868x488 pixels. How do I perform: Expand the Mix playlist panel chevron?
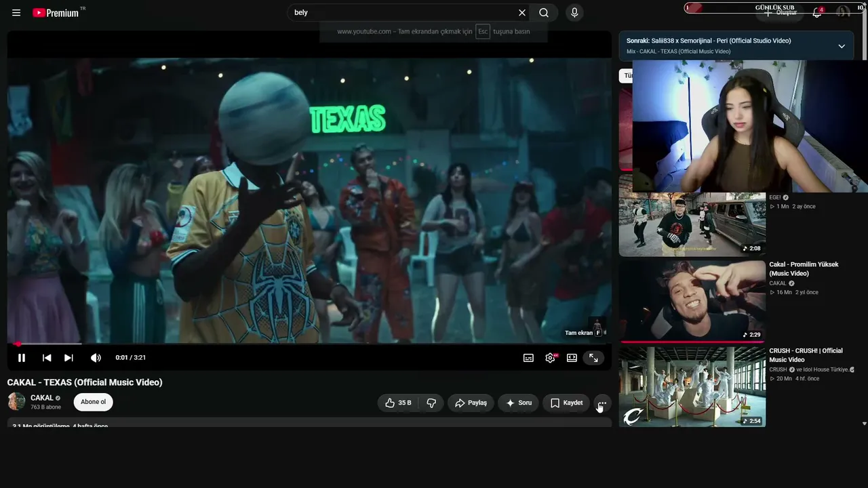842,46
